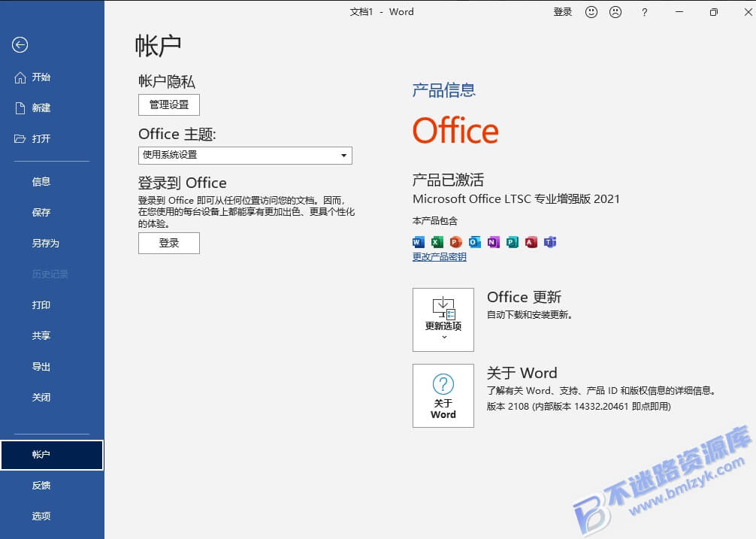This screenshot has width=756, height=539.
Task: Click the Office 更新 heading
Action: [524, 297]
